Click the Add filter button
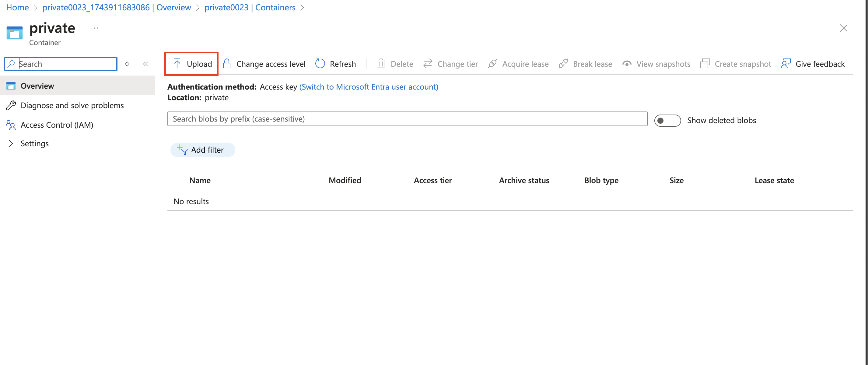This screenshot has height=365, width=868. (x=203, y=150)
